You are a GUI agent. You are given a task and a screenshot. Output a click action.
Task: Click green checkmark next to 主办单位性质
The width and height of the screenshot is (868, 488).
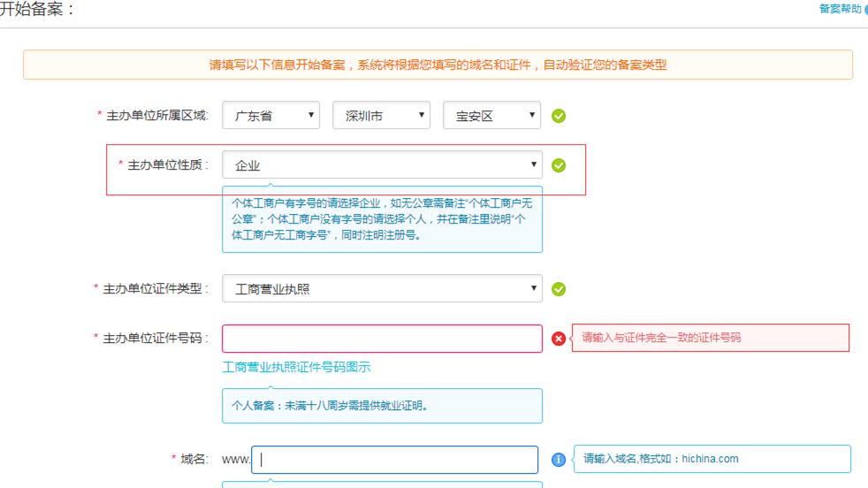pos(559,165)
